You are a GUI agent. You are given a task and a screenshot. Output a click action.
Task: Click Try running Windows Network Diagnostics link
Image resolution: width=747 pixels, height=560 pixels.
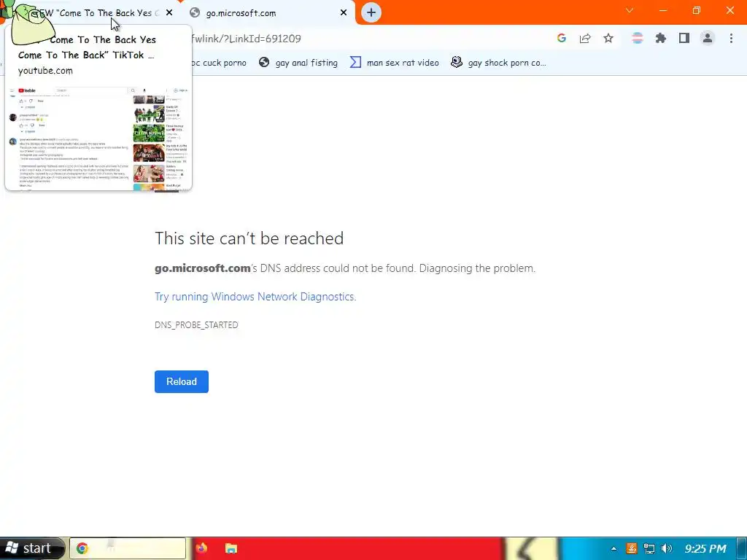click(255, 297)
